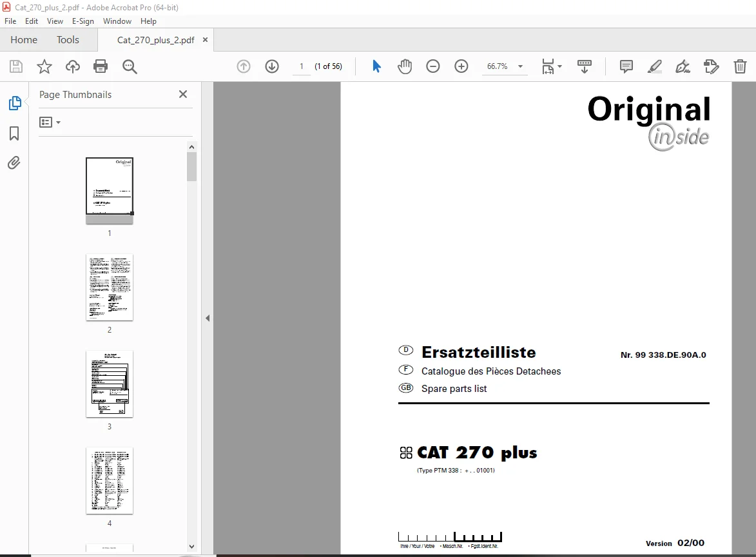Click 'Catalogue des Pièces Detachees' text

(491, 371)
